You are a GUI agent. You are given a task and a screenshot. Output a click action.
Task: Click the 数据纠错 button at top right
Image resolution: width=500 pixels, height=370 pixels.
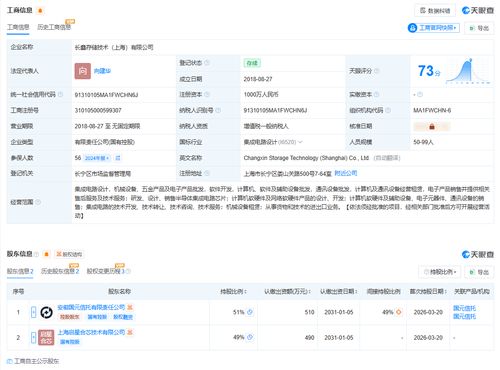pyautogui.click(x=435, y=11)
